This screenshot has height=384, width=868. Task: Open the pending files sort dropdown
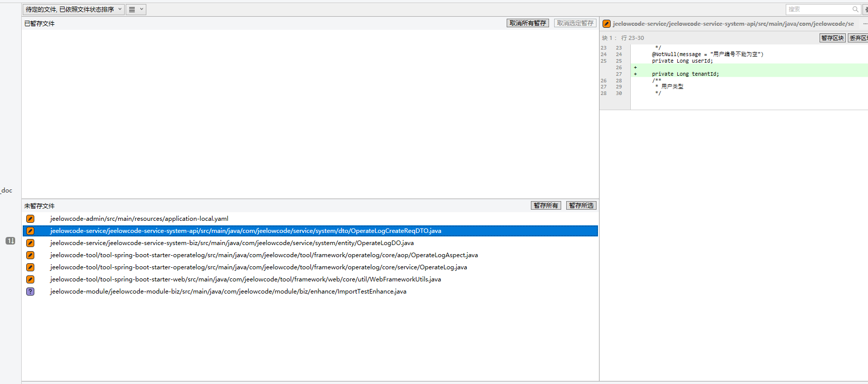[x=73, y=9]
